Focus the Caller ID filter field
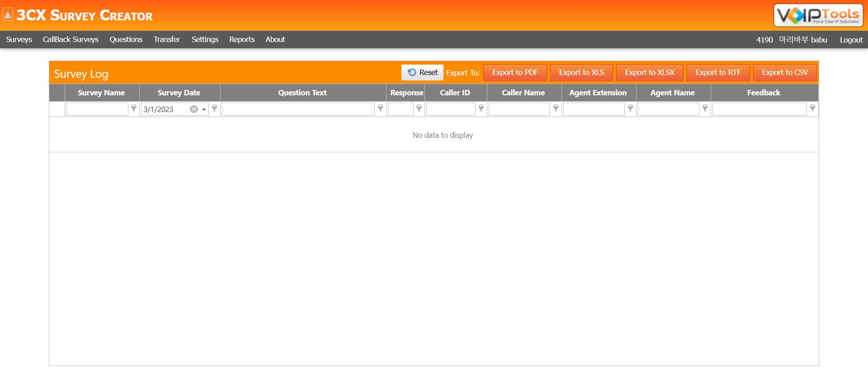Image resolution: width=868 pixels, height=375 pixels. click(x=451, y=109)
